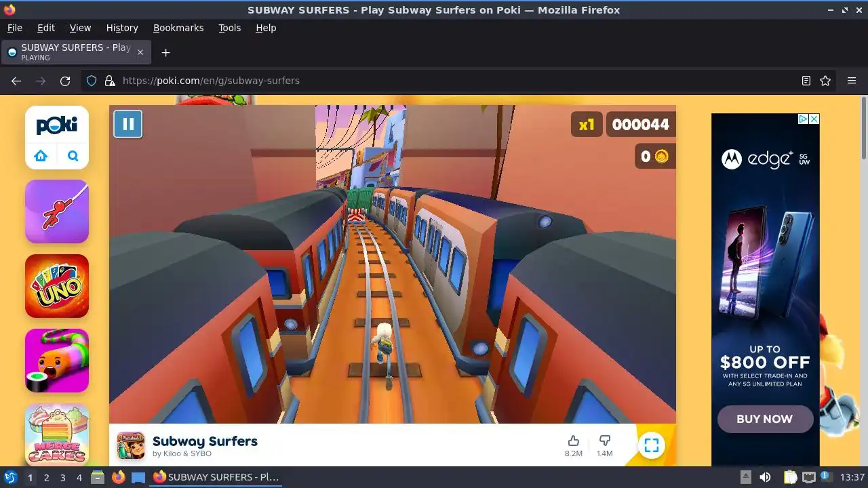The height and width of the screenshot is (488, 868).
Task: Open the system start menu icon
Action: point(10,477)
